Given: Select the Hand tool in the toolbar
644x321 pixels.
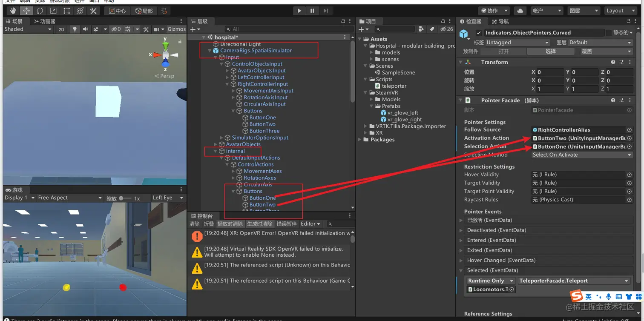Looking at the screenshot, I should 13,11.
